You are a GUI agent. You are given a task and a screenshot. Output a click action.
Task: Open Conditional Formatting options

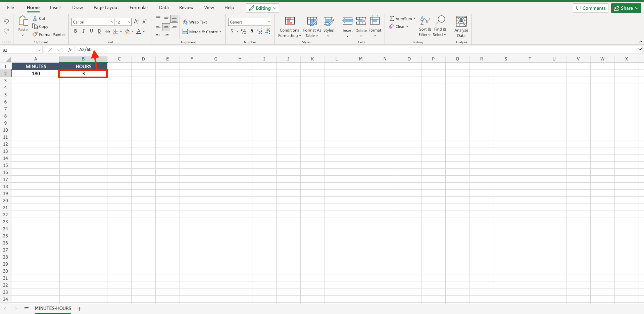pos(289,27)
